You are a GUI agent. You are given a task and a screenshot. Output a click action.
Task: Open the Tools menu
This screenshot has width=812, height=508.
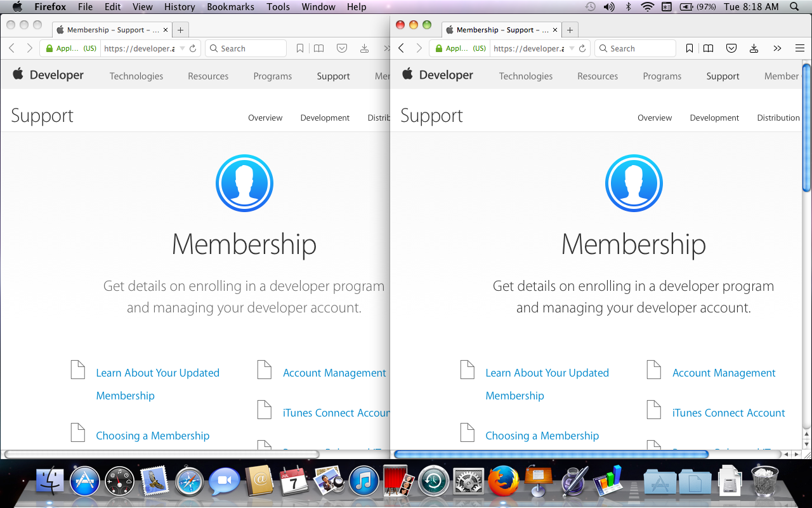(x=278, y=7)
